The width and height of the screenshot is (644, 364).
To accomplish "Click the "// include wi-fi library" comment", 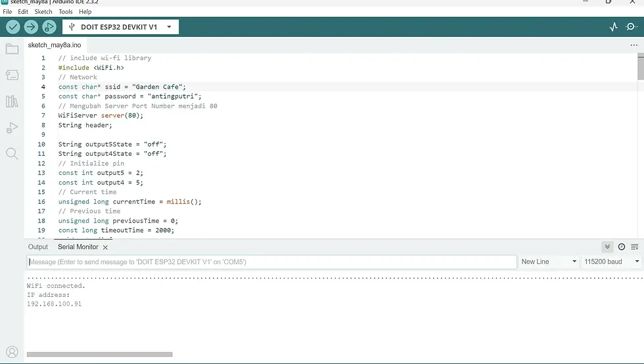I will [x=104, y=58].
